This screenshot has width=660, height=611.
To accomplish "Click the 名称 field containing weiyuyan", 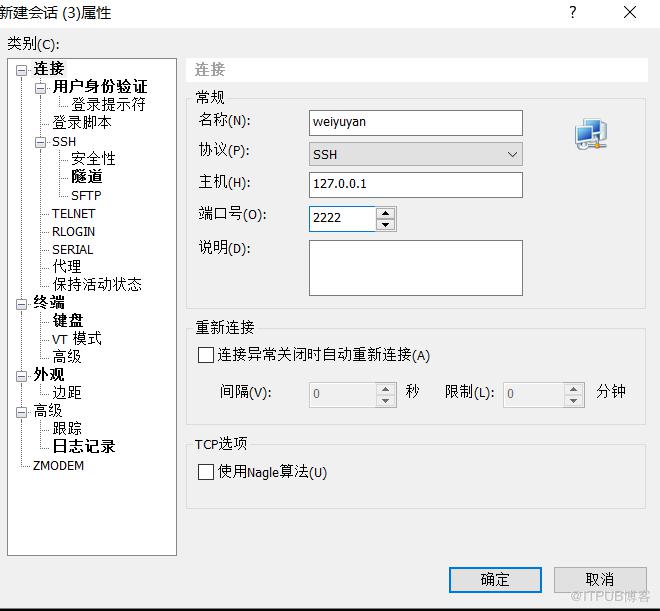I will [x=415, y=123].
